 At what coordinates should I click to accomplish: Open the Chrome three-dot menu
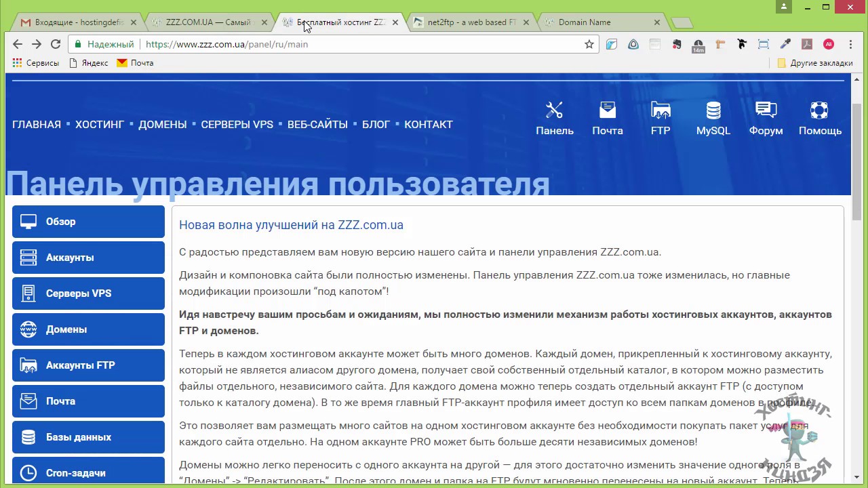pos(850,44)
